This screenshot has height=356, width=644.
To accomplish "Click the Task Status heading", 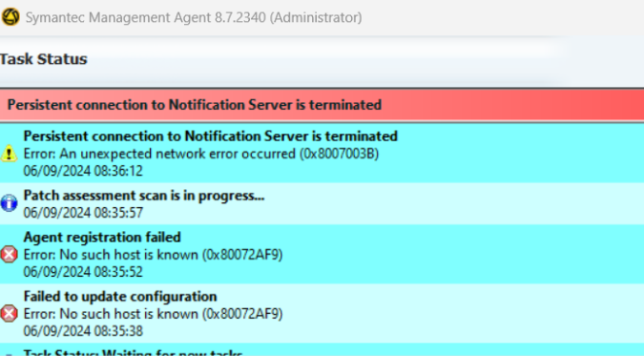I will click(x=43, y=59).
